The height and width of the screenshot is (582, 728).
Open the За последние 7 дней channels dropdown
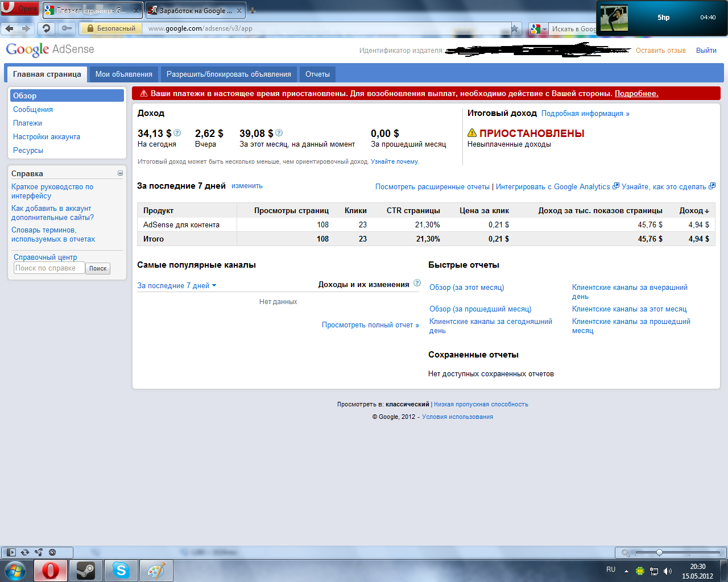(177, 285)
